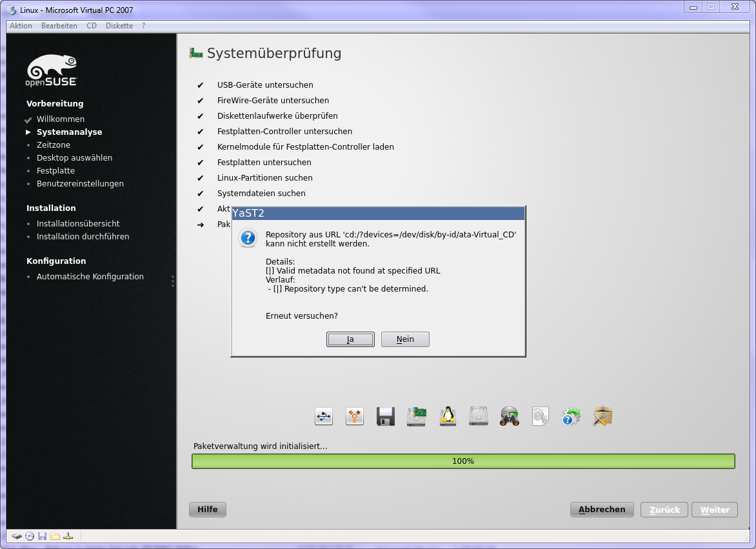
Task: Click the 'Erneut versuchen?' text
Action: [x=302, y=316]
